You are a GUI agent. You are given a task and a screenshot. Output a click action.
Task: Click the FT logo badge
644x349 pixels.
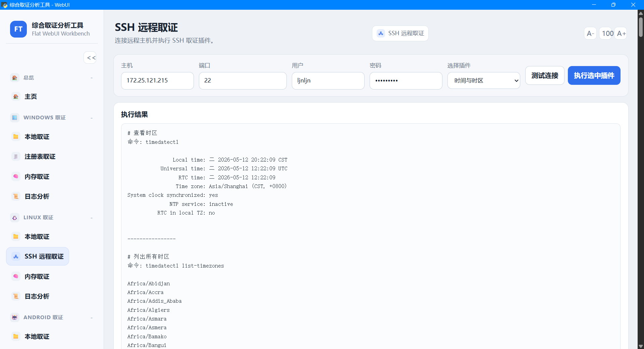pos(18,29)
